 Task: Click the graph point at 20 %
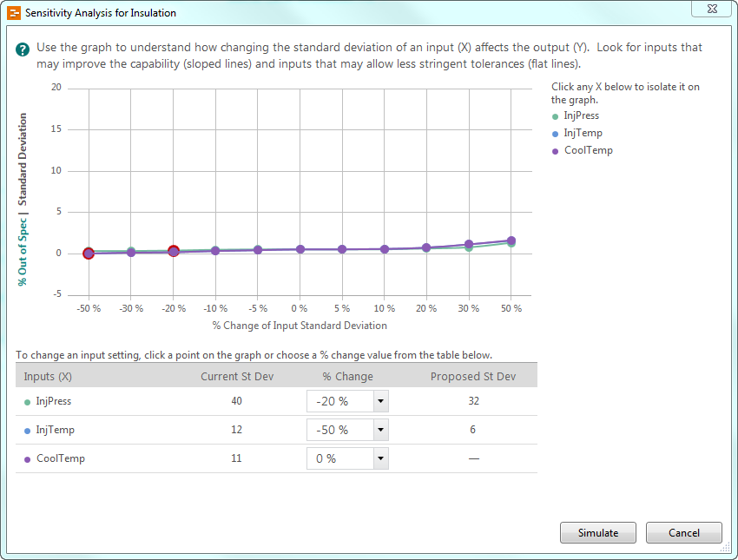[x=426, y=247]
